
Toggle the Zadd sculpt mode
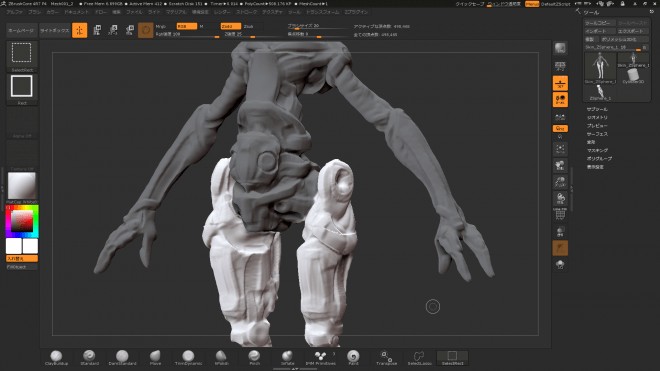(231, 26)
